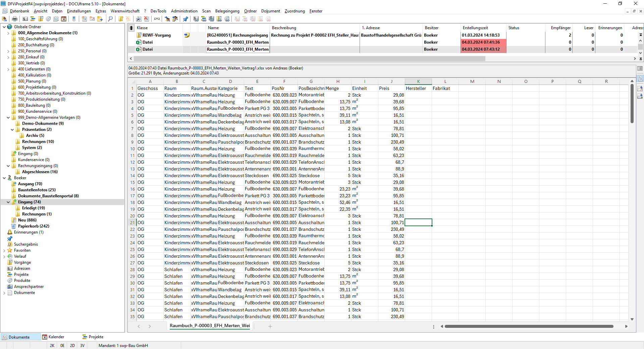Toggle the 2D status bar indicator
Viewport: 644px width, 349px height.
72,345
